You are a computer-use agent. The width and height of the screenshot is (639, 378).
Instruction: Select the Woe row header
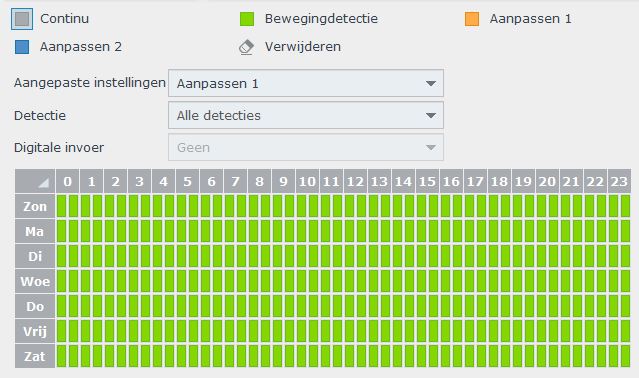click(35, 281)
